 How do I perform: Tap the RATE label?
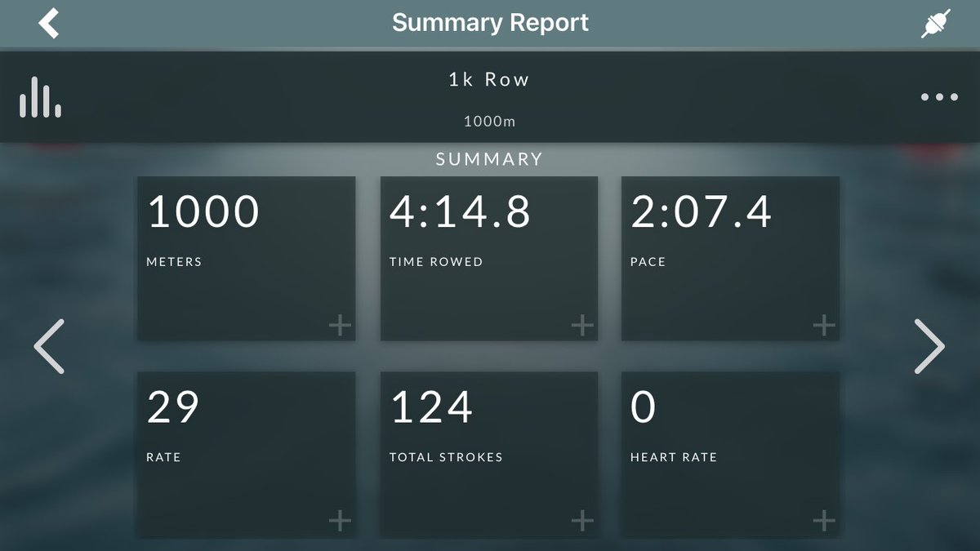(x=163, y=457)
